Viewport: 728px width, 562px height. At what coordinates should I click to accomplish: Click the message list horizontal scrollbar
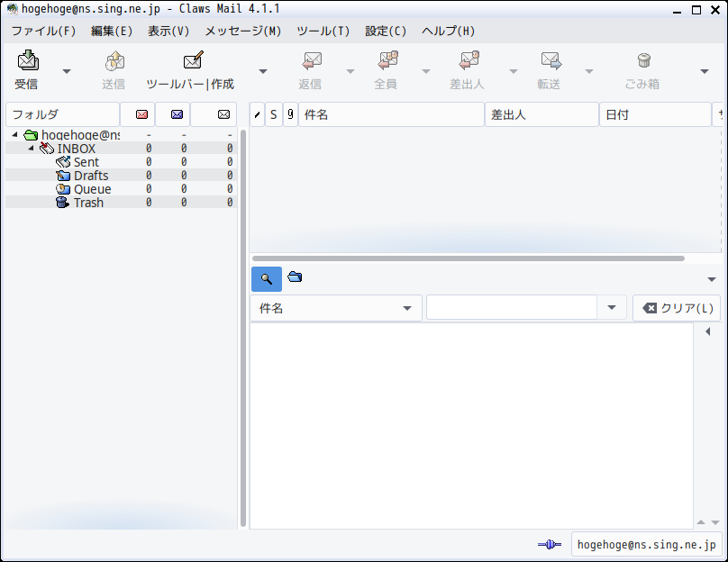[x=468, y=258]
